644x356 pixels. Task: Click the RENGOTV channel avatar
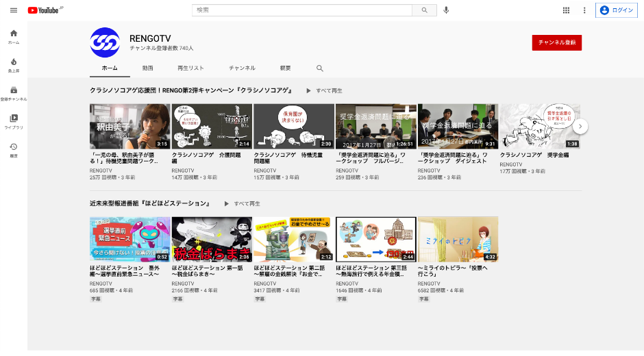tap(105, 42)
